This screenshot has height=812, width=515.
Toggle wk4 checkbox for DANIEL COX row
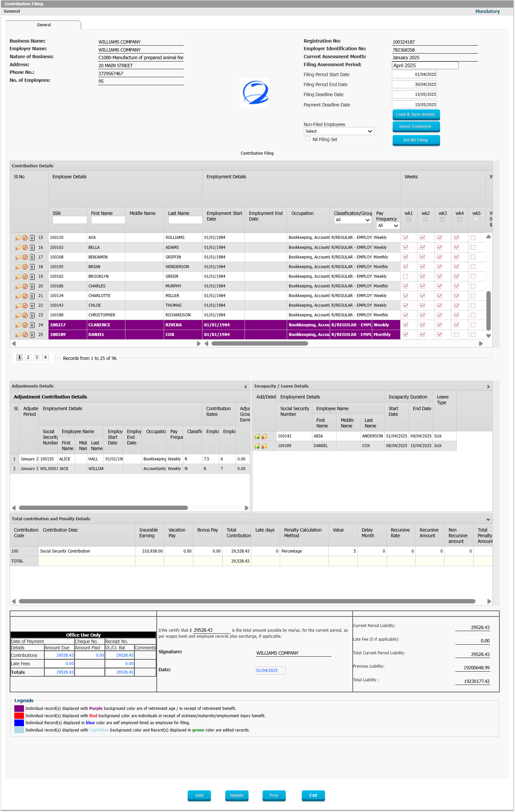(x=456, y=335)
